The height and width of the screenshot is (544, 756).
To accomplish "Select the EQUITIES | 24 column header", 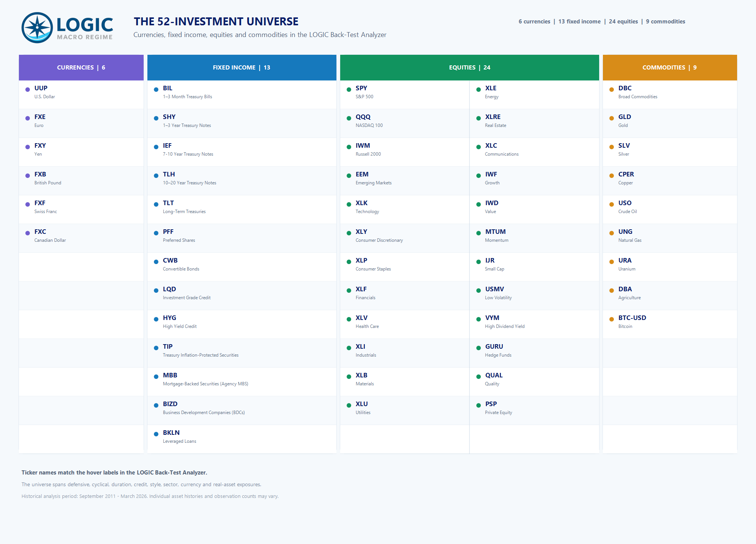I will (469, 68).
